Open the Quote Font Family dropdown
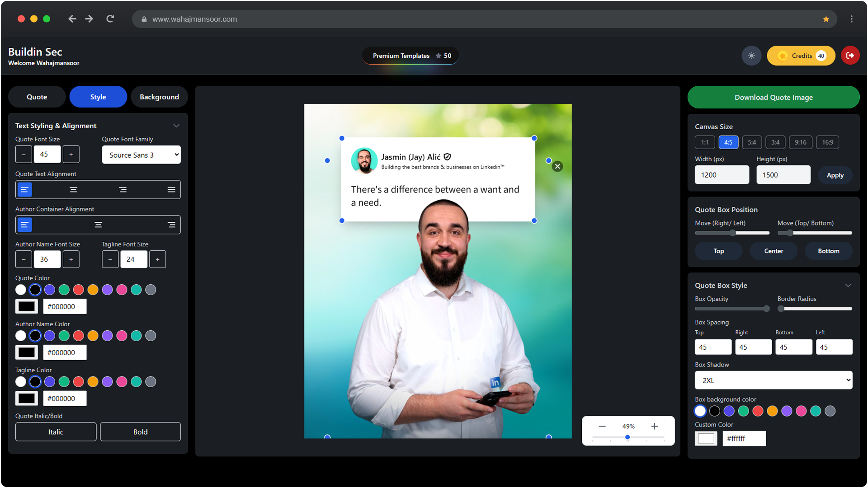This screenshot has width=868, height=488. (x=141, y=155)
